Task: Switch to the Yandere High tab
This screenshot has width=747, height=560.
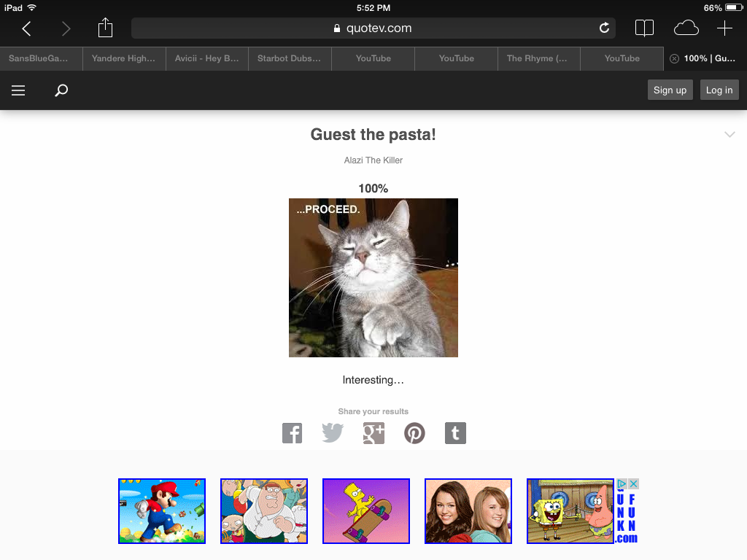Action: (124, 58)
